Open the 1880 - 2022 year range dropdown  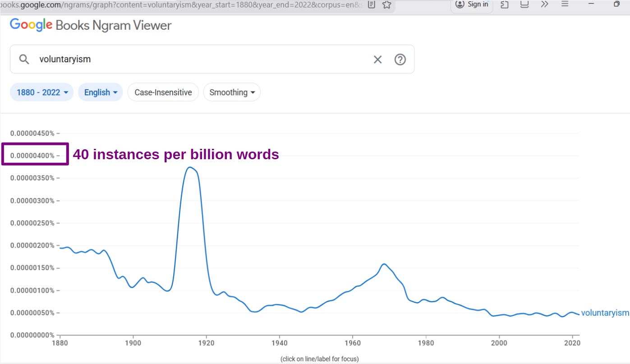42,92
